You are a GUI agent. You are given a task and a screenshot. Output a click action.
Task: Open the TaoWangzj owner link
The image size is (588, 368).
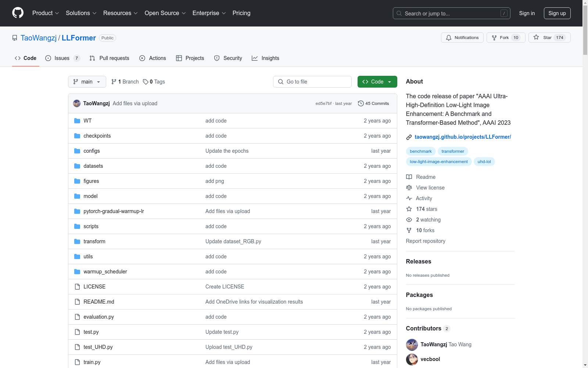(x=39, y=38)
